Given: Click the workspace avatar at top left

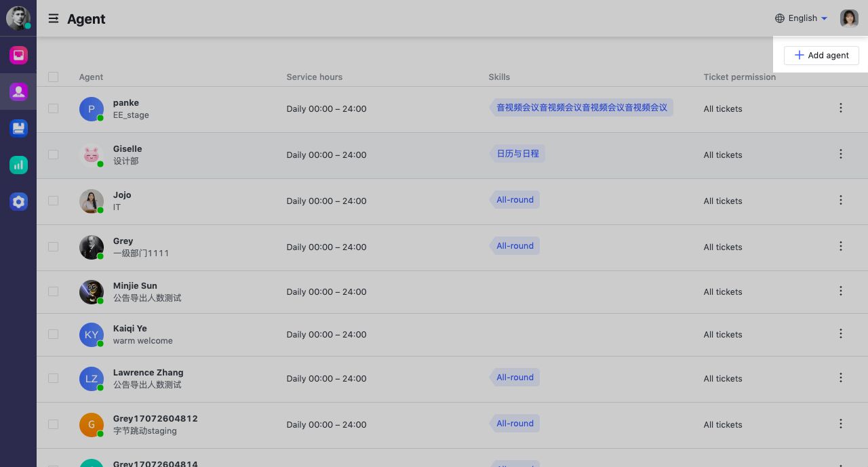Looking at the screenshot, I should pos(18,18).
